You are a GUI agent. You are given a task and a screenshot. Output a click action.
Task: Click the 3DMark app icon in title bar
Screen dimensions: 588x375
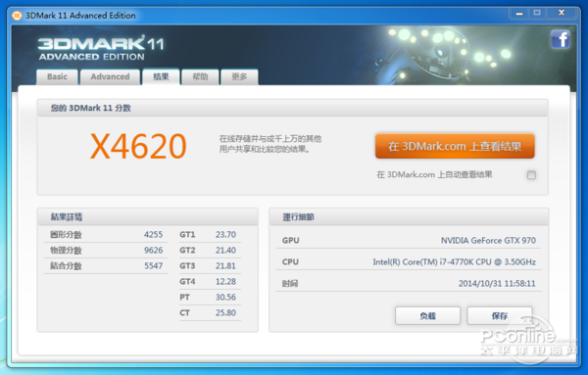(17, 16)
